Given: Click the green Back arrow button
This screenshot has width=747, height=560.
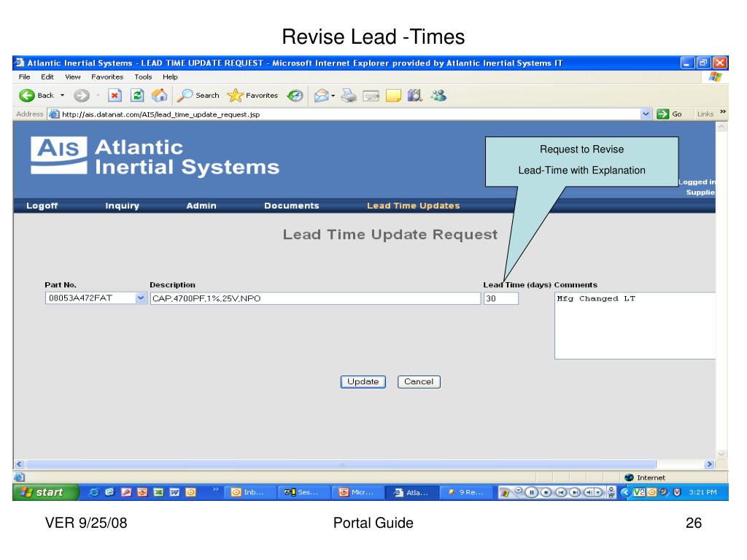Looking at the screenshot, I should 27,96.
